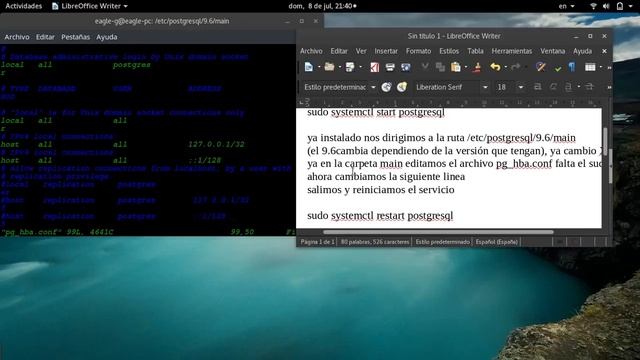Image resolution: width=640 pixels, height=360 pixels.
Task: Run the Spelling check icon
Action: point(558,69)
